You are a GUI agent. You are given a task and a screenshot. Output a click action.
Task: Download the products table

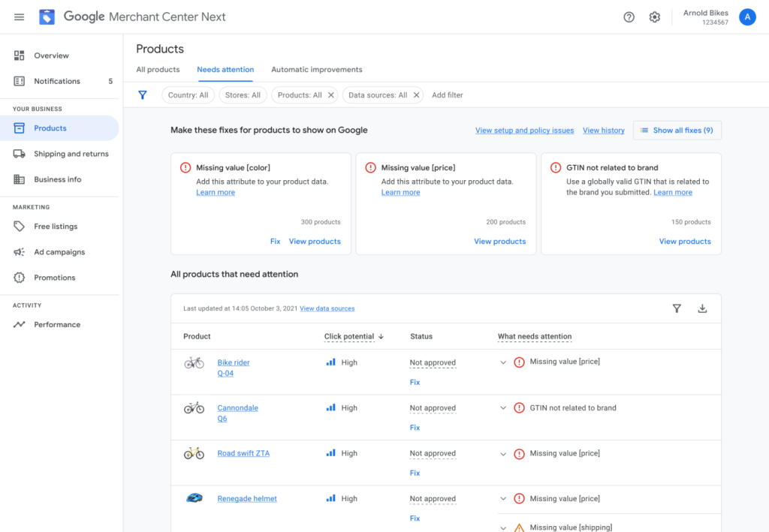tap(702, 308)
